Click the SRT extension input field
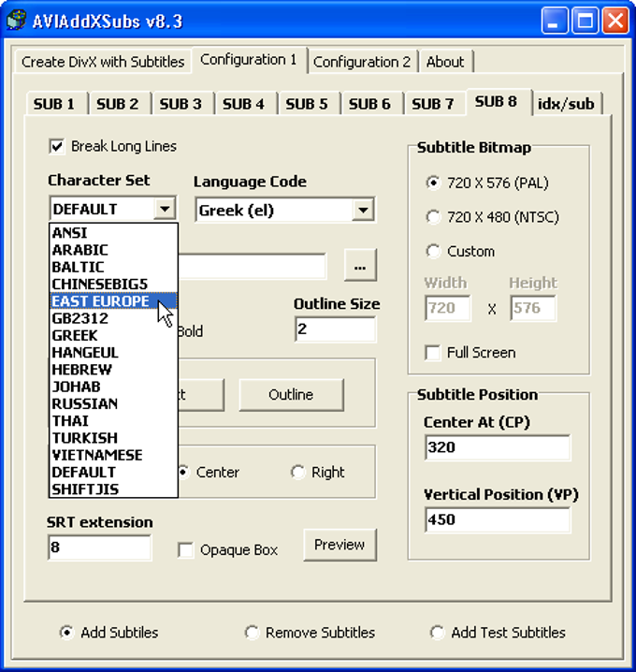This screenshot has height=672, width=636. [x=99, y=548]
